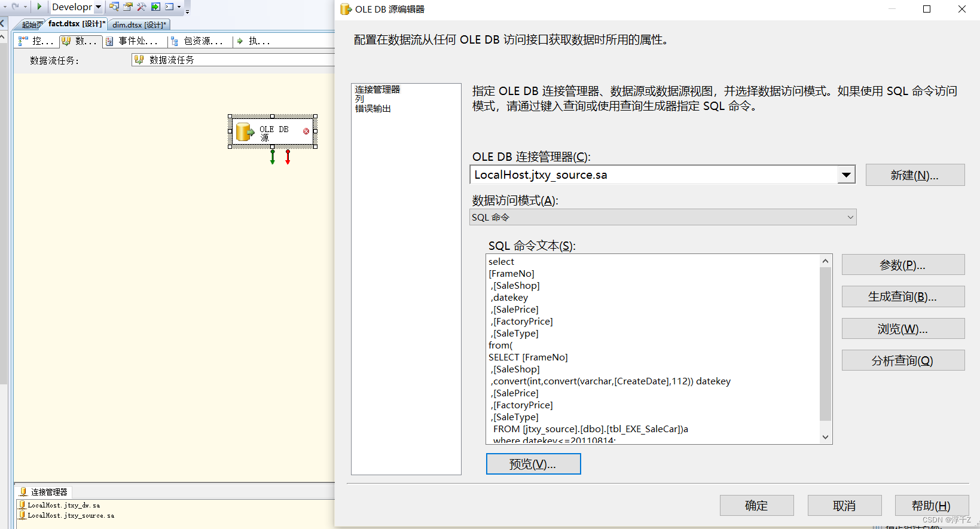Click 新建(N)... button

[x=915, y=175]
